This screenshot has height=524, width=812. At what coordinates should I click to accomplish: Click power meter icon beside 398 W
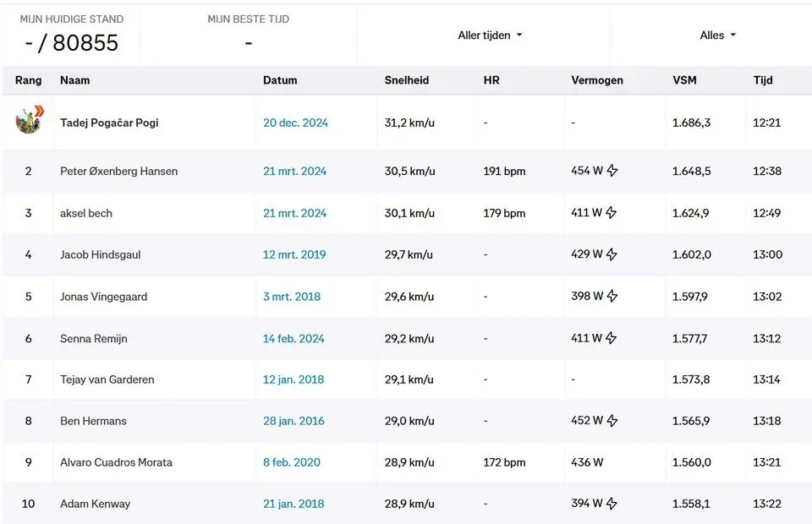(612, 296)
